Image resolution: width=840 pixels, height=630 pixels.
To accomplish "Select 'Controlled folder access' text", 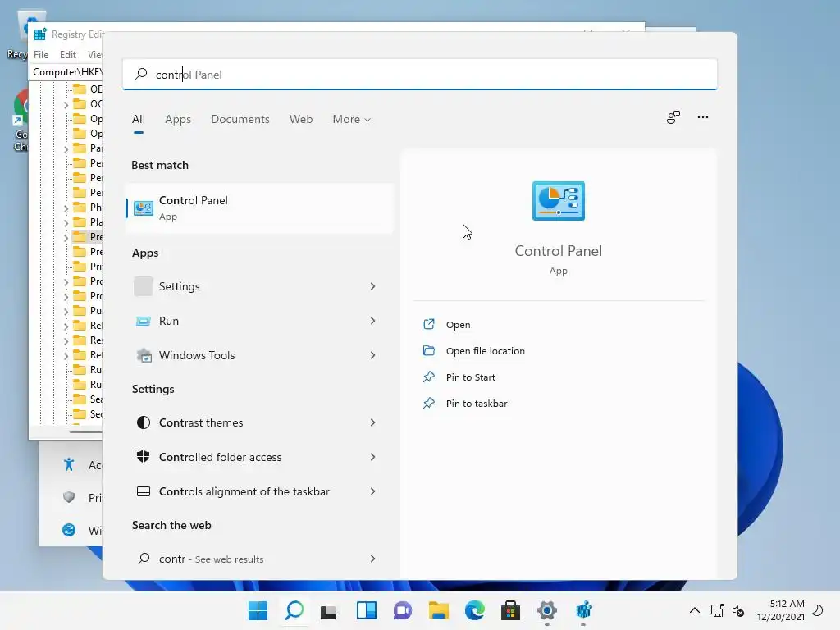I will [220, 458].
